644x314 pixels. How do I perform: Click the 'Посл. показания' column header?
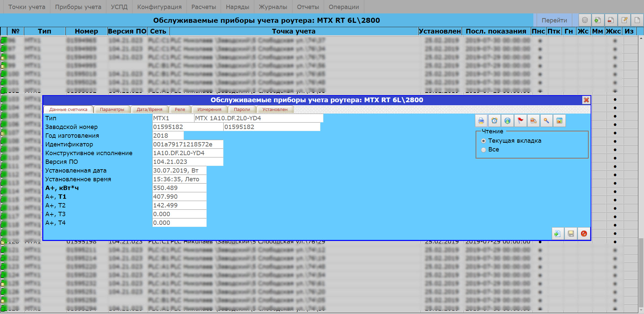496,31
